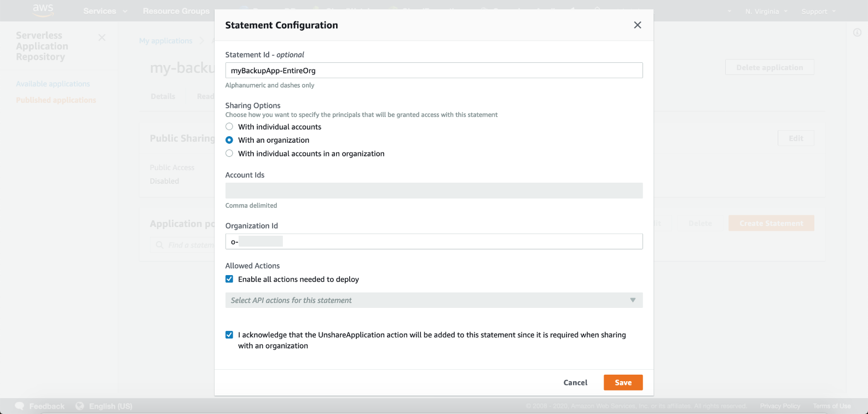Toggle the UnshareApplication acknowledgement checkbox
The height and width of the screenshot is (414, 868).
click(x=229, y=335)
